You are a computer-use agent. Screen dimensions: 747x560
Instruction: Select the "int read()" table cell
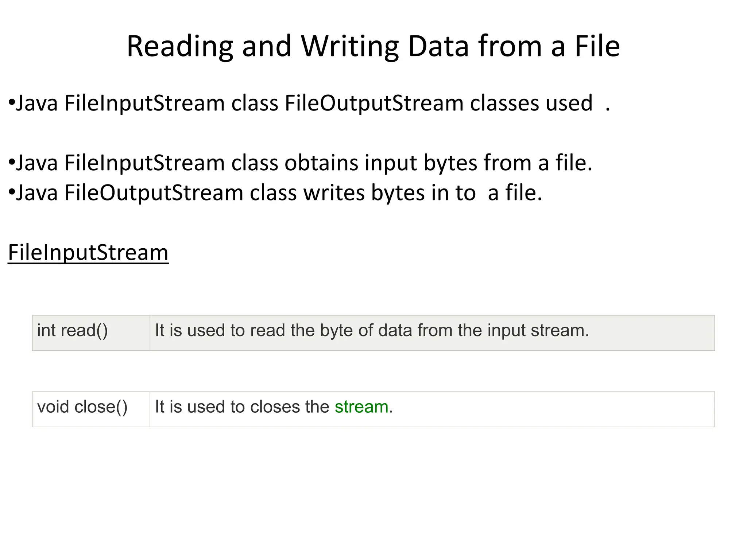[x=73, y=331]
